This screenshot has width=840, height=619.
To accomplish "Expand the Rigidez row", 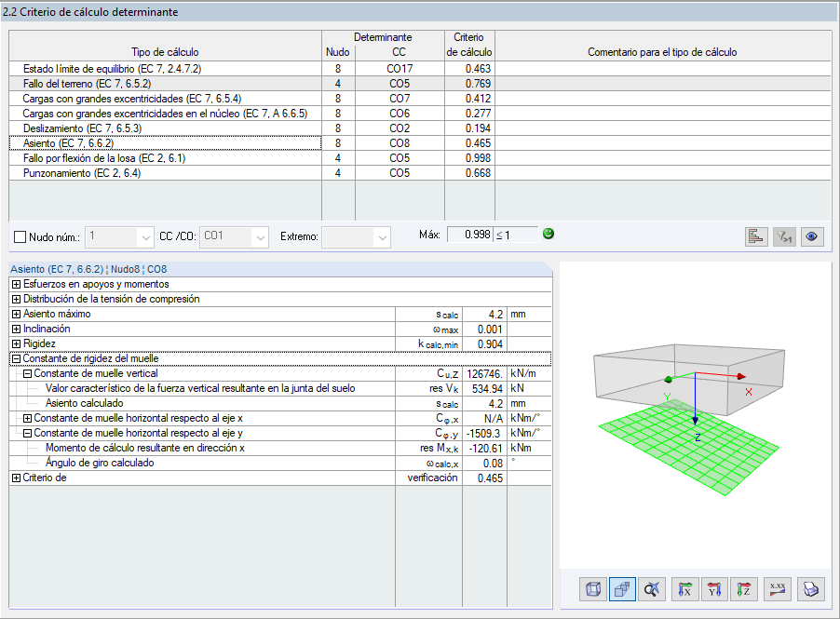I will click(16, 343).
